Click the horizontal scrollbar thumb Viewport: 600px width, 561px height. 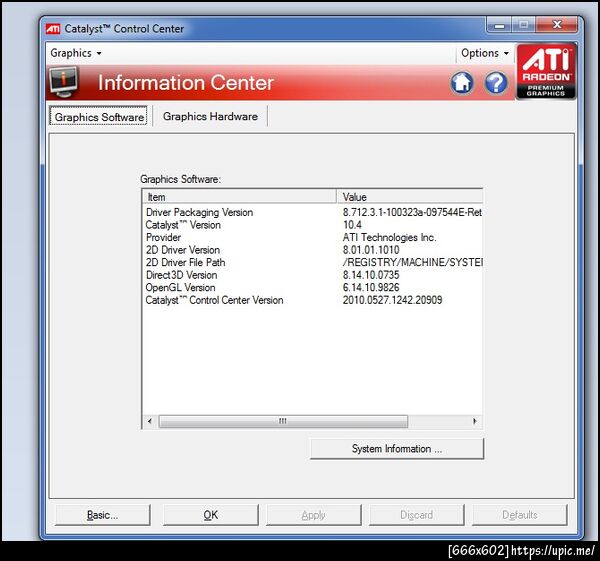click(x=283, y=421)
